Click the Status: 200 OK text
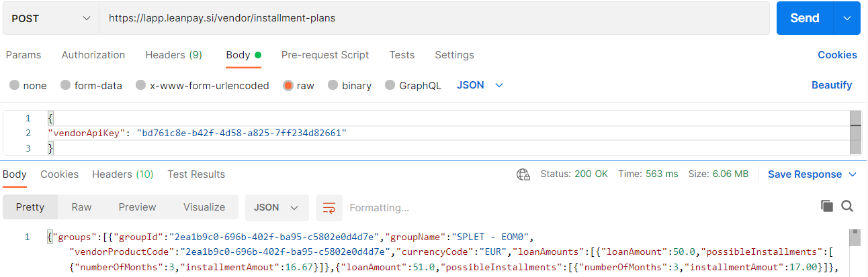The height and width of the screenshot is (277, 868). click(x=574, y=174)
